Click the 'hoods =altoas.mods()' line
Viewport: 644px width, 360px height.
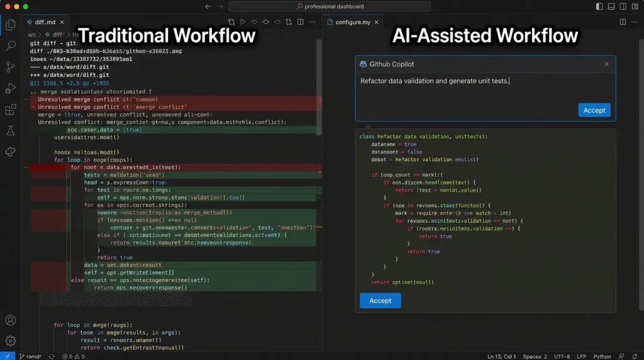point(87,152)
